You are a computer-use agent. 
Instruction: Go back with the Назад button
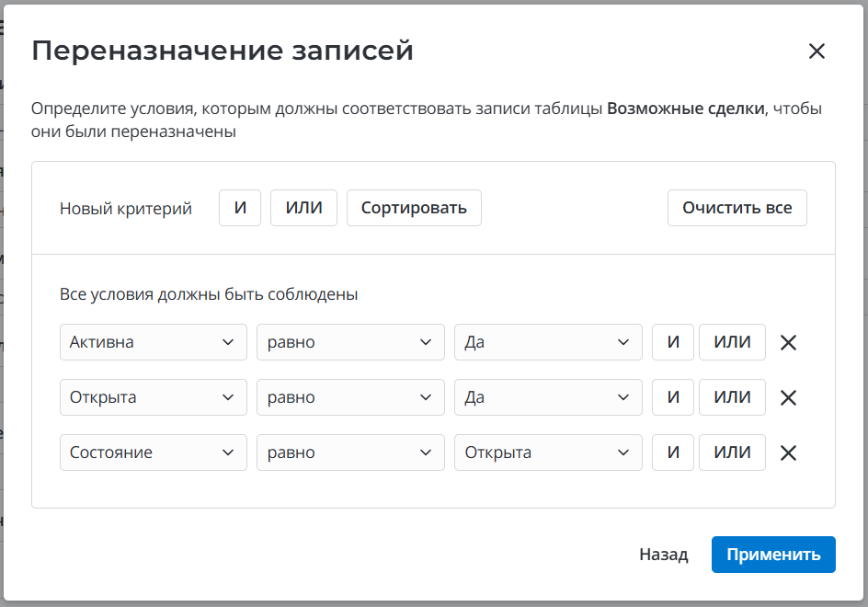(x=663, y=555)
